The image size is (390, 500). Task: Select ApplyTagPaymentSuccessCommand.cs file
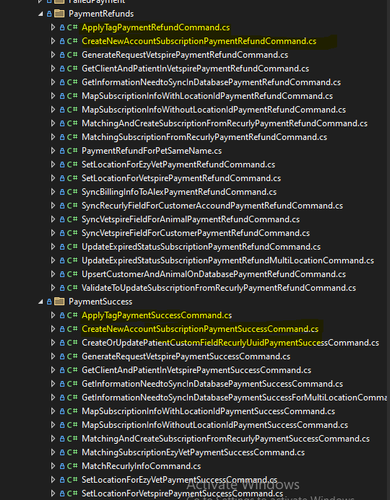pos(157,315)
